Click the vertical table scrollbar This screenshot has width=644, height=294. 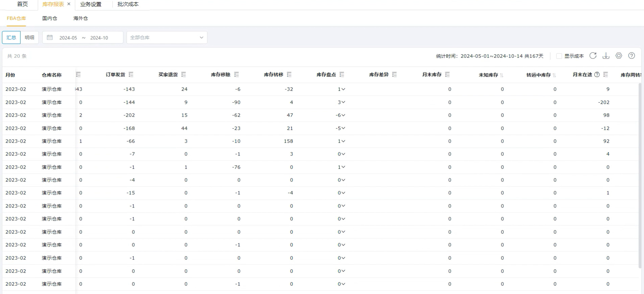point(640,176)
